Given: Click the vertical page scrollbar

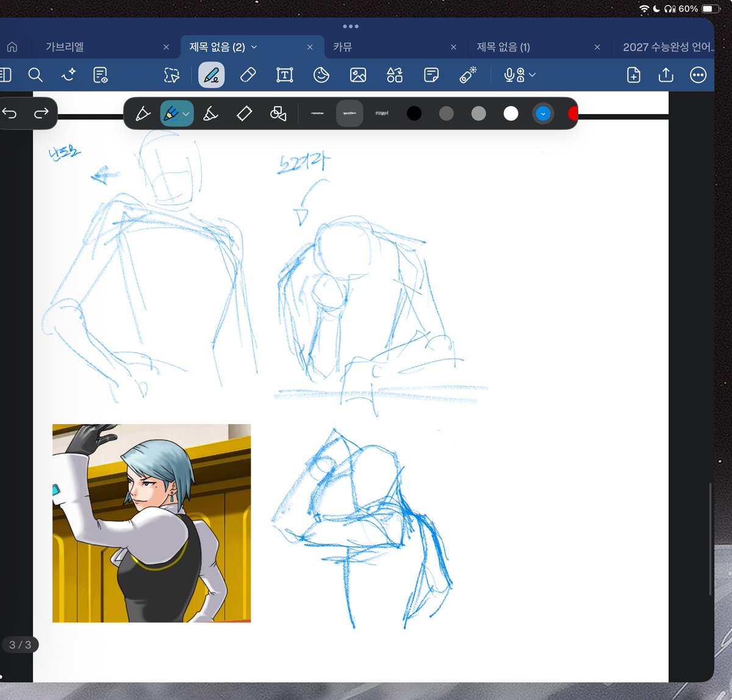Looking at the screenshot, I should coord(711,539).
